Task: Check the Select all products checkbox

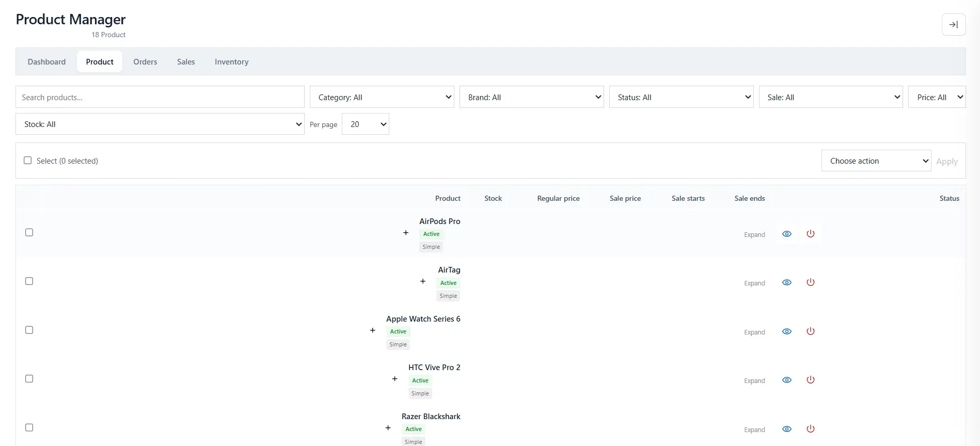Action: [x=28, y=161]
